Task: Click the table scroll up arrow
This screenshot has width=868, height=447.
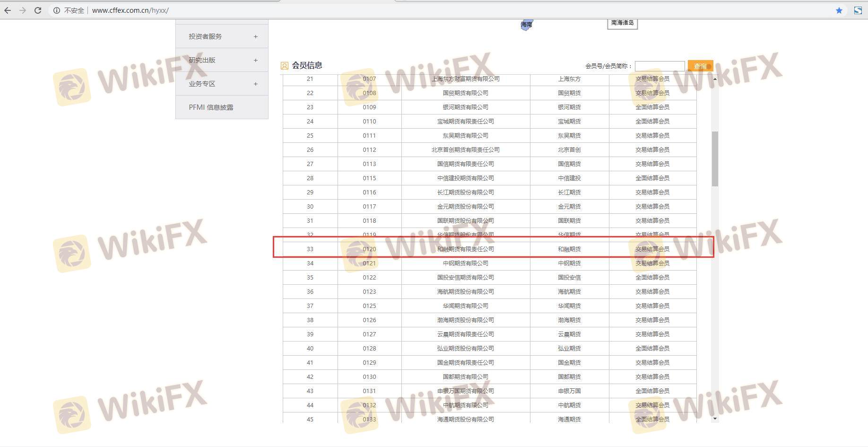Action: pyautogui.click(x=715, y=79)
